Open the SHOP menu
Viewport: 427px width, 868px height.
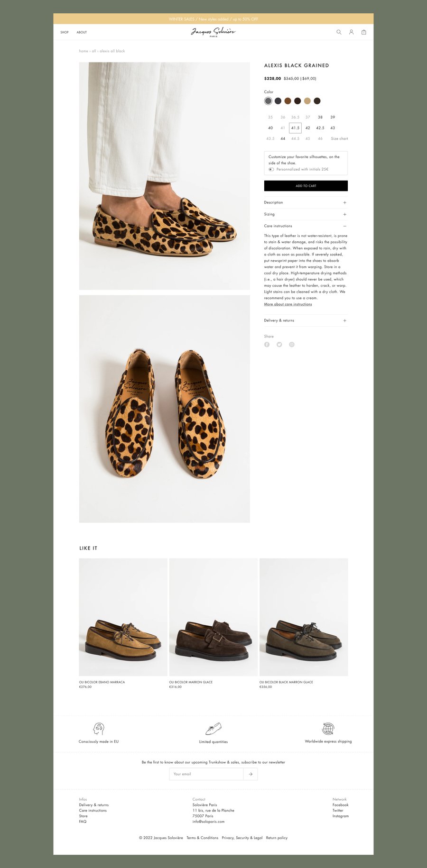tap(65, 32)
